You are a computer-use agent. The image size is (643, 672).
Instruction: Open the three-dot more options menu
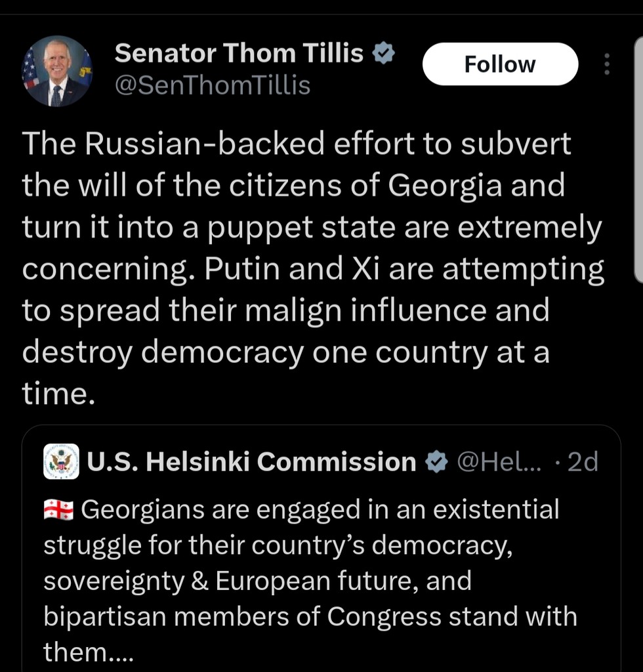(x=607, y=64)
